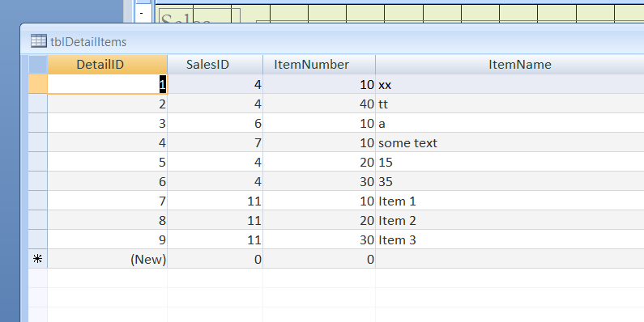Select the SalesID column header
The height and width of the screenshot is (322, 644).
[215, 65]
